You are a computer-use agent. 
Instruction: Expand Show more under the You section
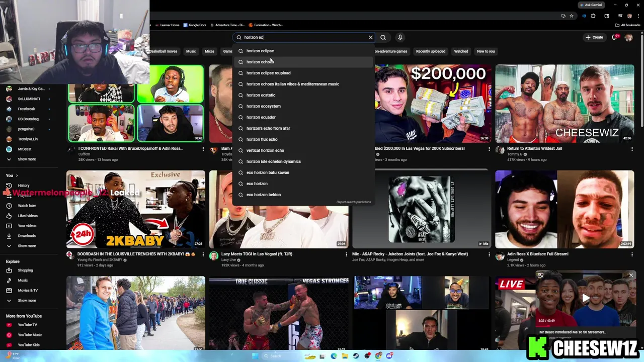click(x=27, y=246)
